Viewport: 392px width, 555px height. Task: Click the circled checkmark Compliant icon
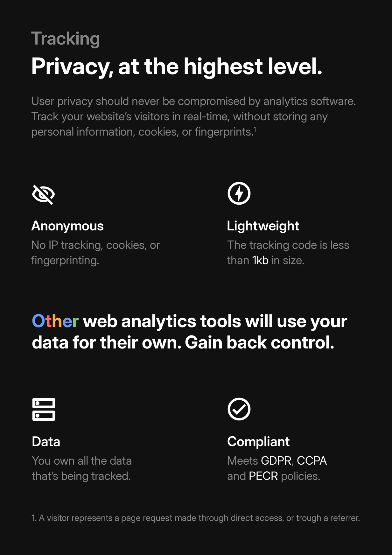239,409
